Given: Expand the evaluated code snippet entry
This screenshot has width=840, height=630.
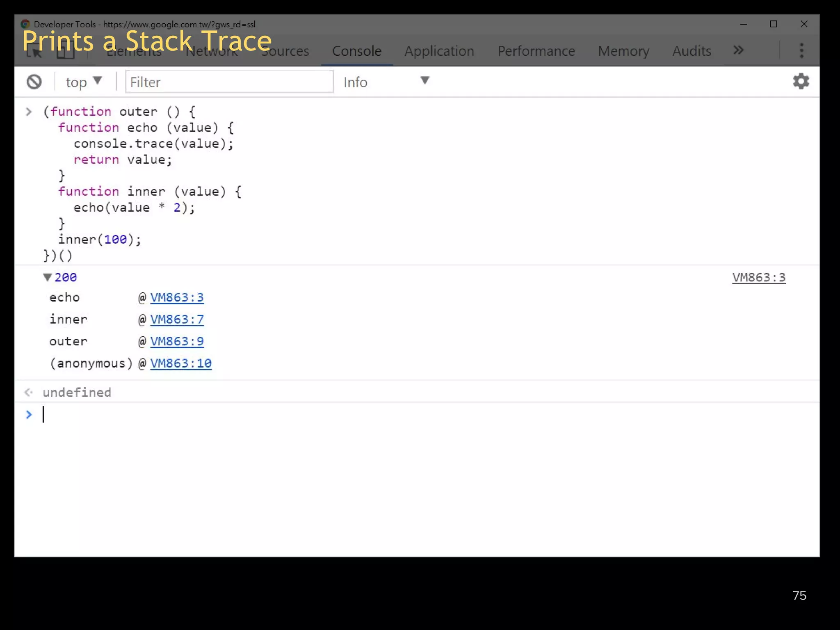Looking at the screenshot, I should click(29, 111).
